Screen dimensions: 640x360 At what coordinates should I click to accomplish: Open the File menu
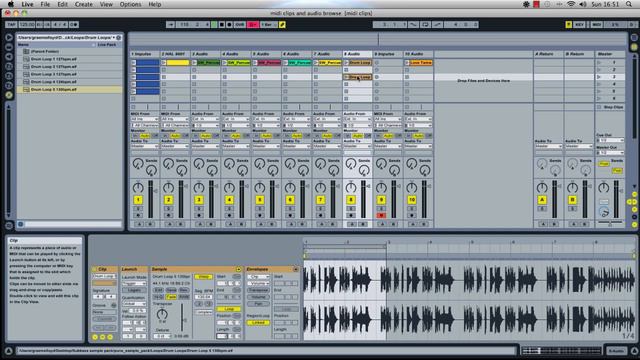45,4
